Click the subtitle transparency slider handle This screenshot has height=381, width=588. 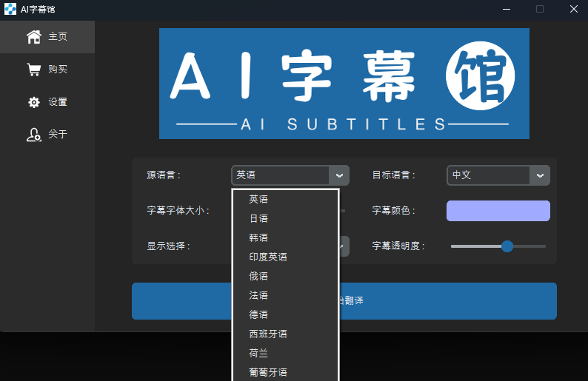[507, 246]
